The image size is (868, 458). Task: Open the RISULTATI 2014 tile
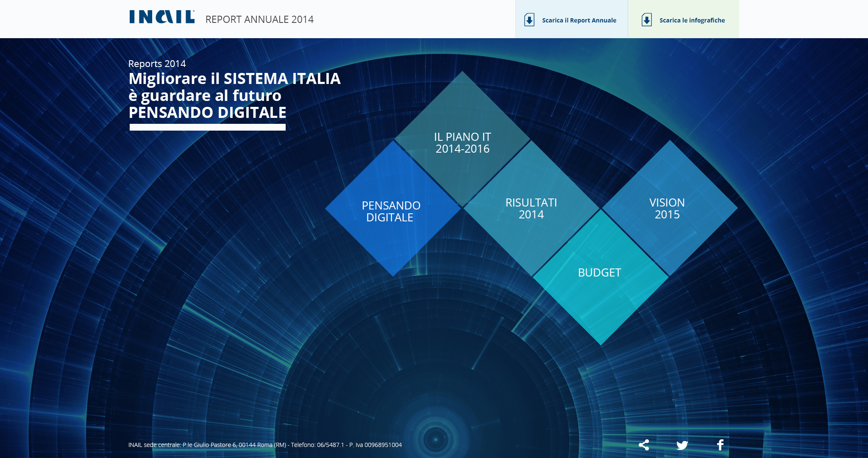531,208
